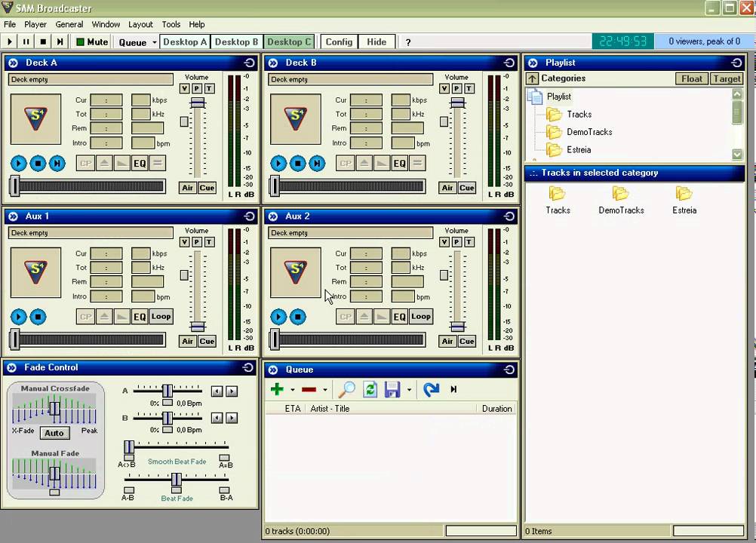Click the Config button

tap(339, 42)
